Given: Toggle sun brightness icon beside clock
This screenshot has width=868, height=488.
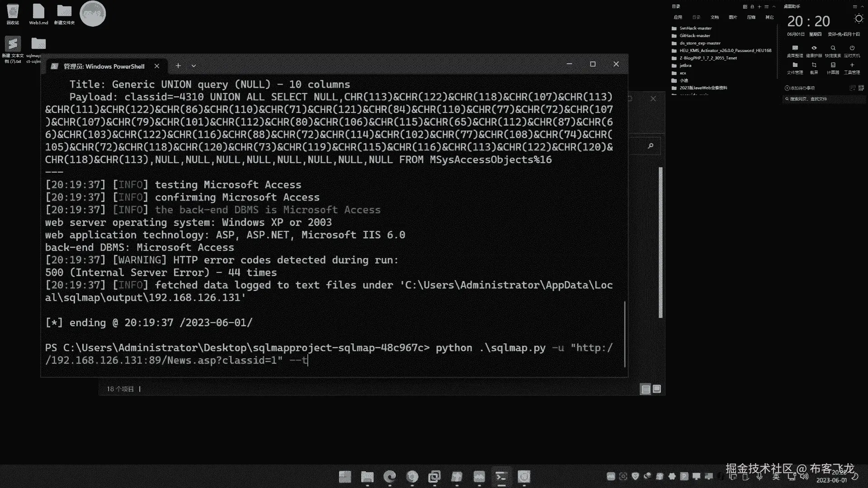Looking at the screenshot, I should tap(859, 19).
